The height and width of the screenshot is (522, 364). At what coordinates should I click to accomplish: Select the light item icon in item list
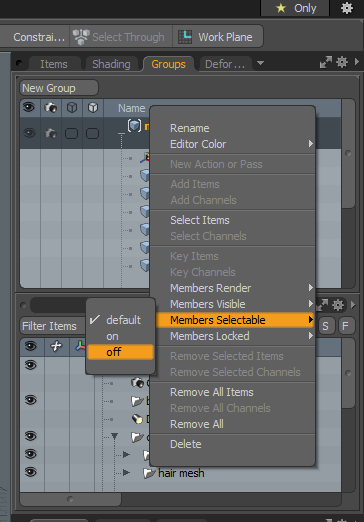[x=137, y=419]
